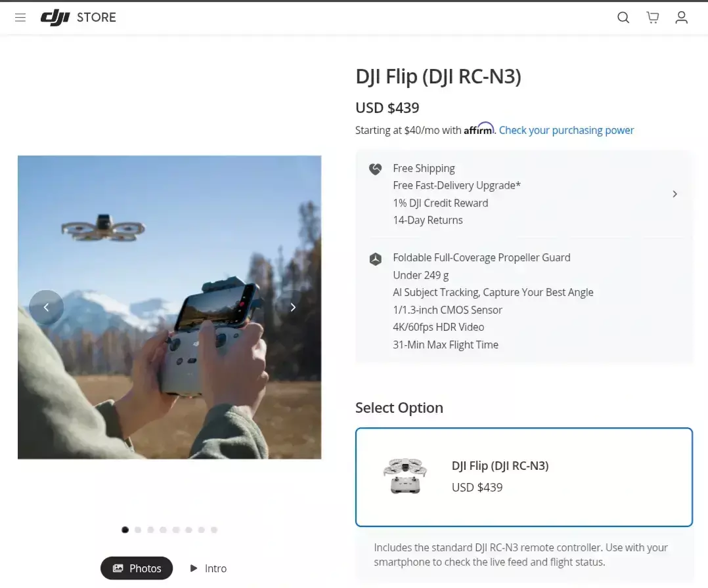Jump to the second carousel dot
Image resolution: width=708 pixels, height=588 pixels.
[138, 530]
